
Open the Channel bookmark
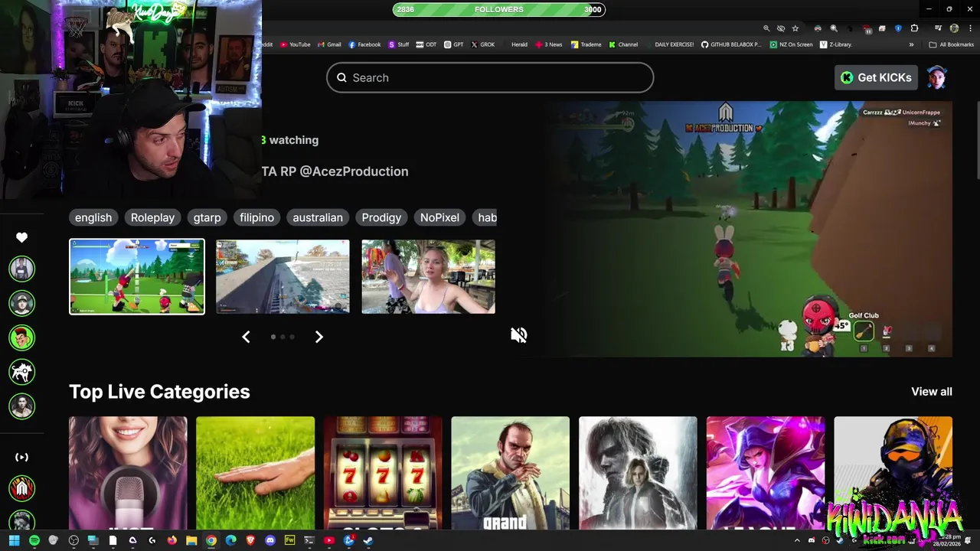623,44
